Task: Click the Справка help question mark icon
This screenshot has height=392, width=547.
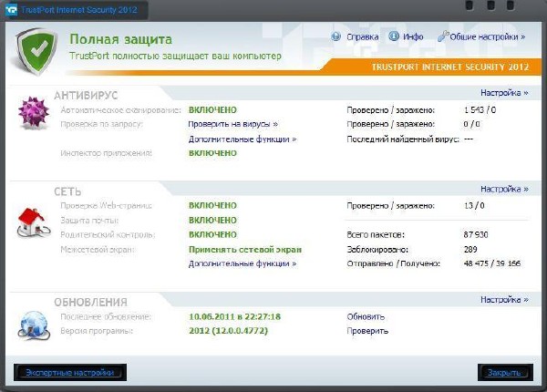Action: click(336, 37)
